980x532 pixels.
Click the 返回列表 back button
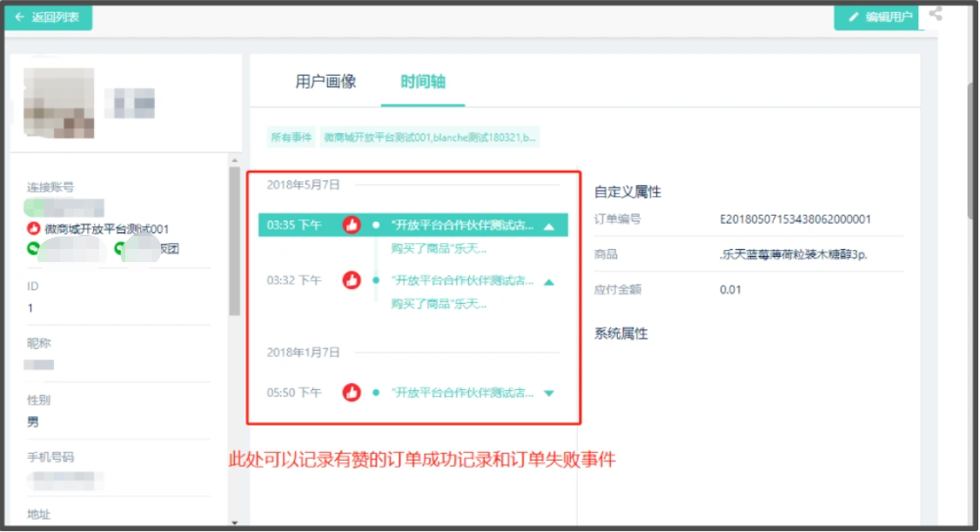click(48, 17)
